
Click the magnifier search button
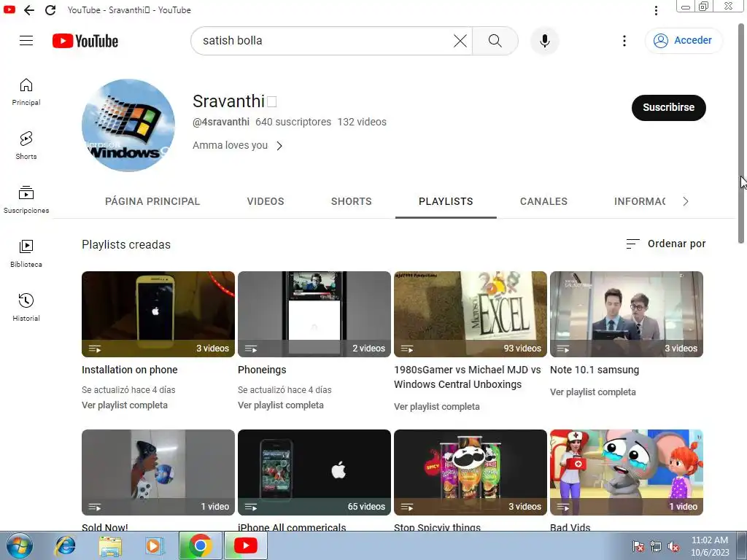click(495, 41)
